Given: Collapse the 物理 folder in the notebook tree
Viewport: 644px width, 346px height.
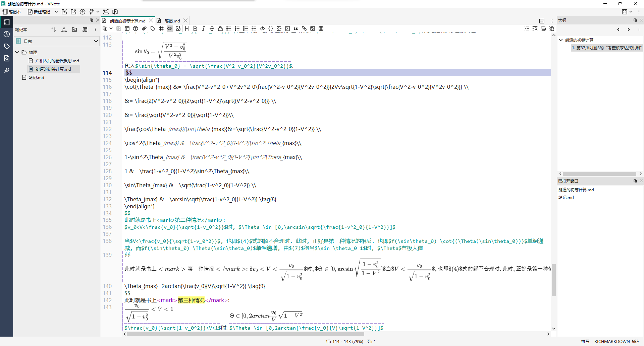Looking at the screenshot, I should pyautogui.click(x=17, y=52).
